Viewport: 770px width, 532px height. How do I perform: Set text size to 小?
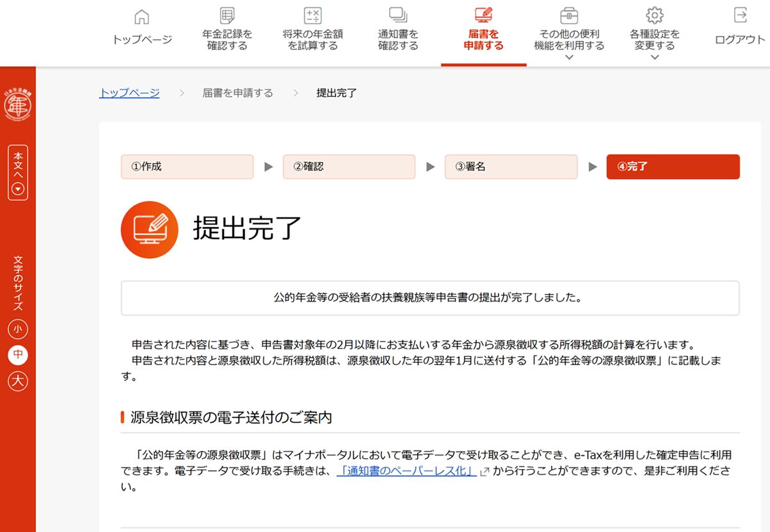pyautogui.click(x=18, y=329)
